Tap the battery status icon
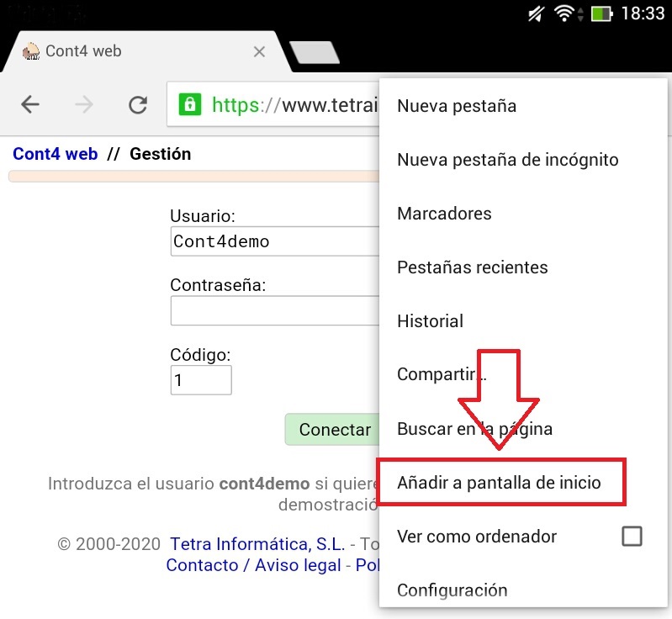This screenshot has height=619, width=672. tap(601, 13)
